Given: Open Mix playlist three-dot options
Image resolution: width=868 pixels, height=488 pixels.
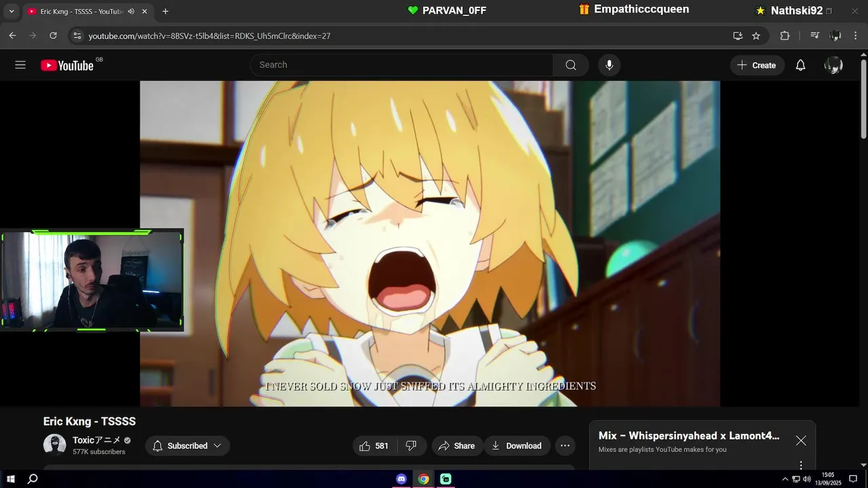Looking at the screenshot, I should 801,465.
